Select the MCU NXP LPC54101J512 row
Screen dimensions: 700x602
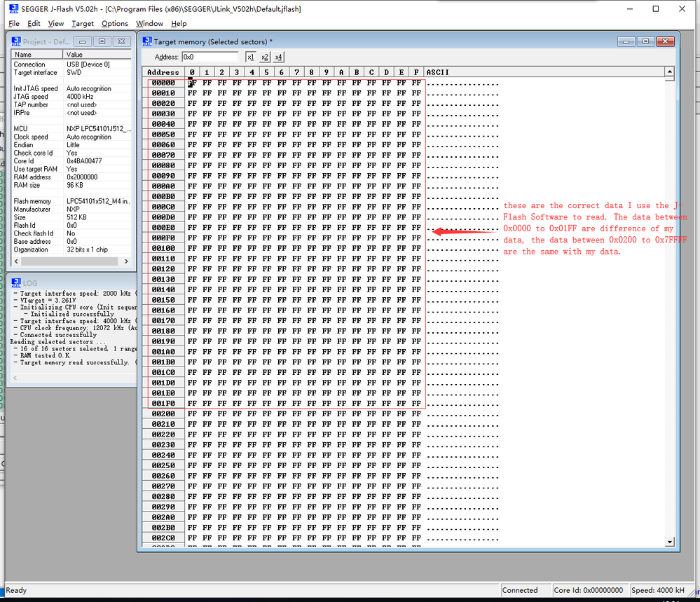click(71, 129)
